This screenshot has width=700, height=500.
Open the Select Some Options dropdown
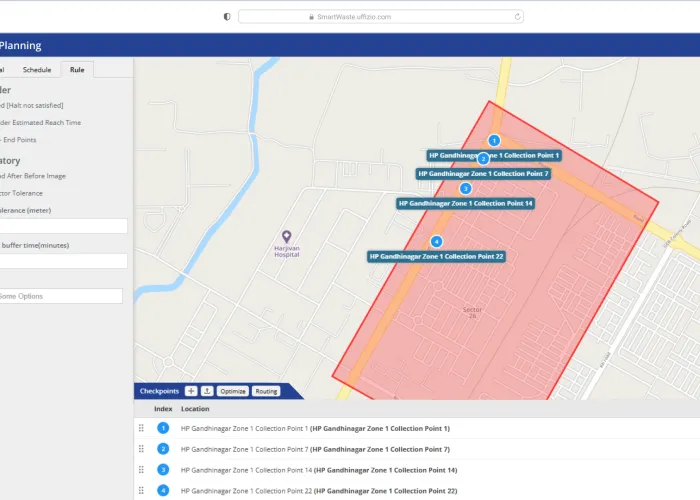[x=61, y=296]
